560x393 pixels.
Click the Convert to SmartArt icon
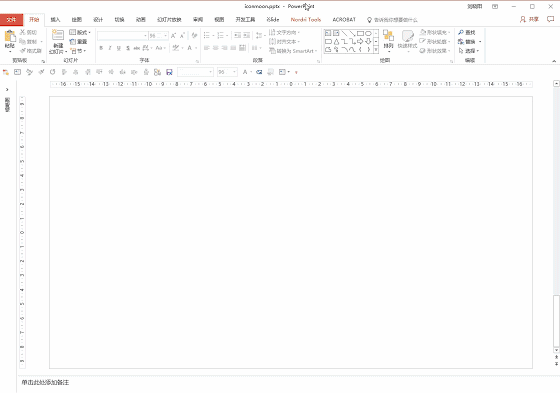272,51
